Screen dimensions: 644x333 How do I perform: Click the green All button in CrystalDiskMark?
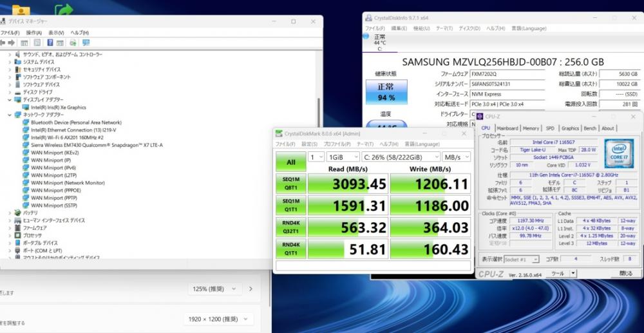291,162
